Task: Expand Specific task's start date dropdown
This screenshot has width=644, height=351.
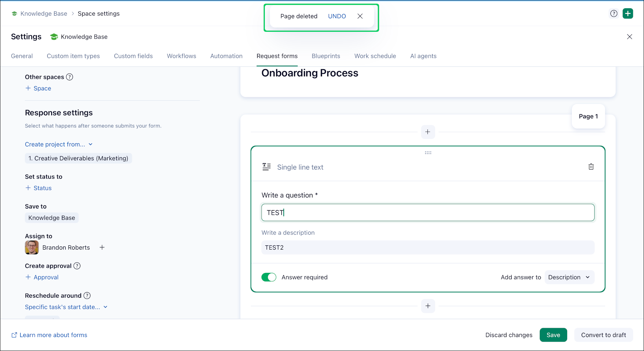Action: [x=66, y=307]
